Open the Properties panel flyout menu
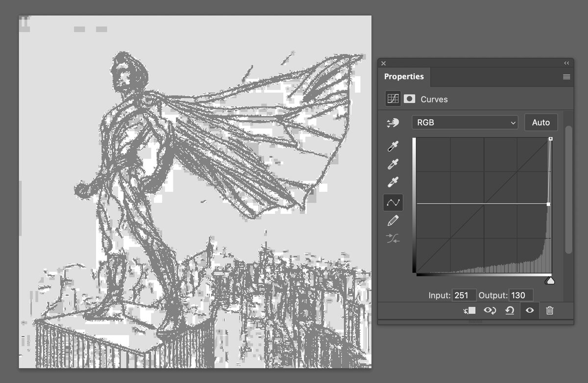The image size is (588, 383). [x=566, y=77]
